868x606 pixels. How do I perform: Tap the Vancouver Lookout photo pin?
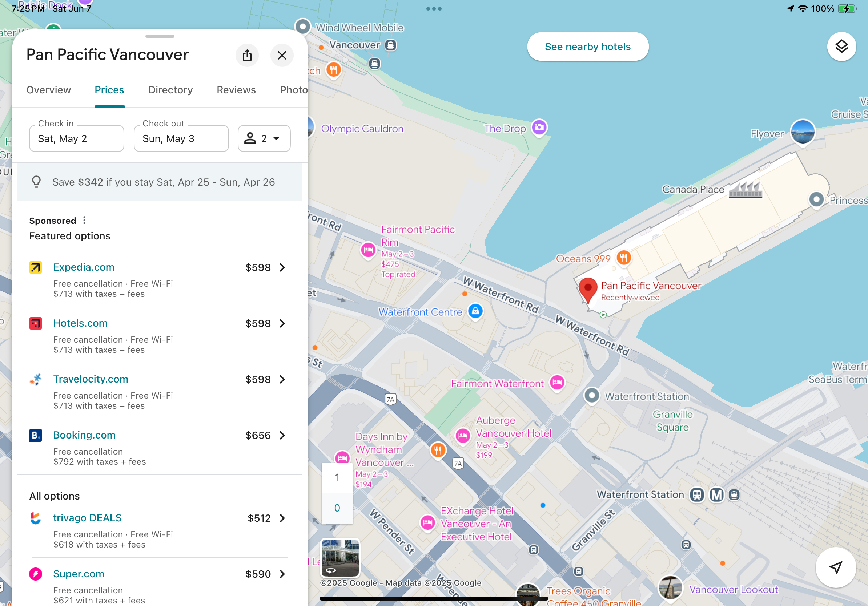670,587
